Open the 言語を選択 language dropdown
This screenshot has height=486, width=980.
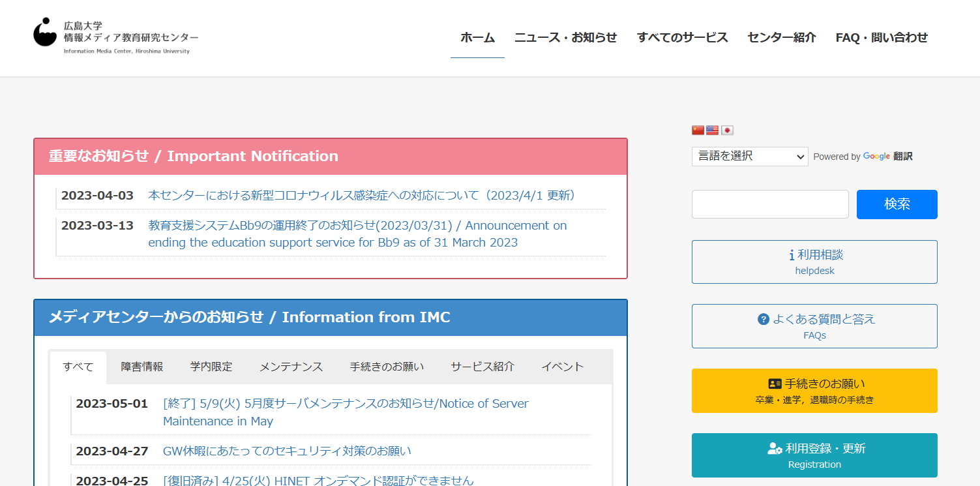[750, 156]
